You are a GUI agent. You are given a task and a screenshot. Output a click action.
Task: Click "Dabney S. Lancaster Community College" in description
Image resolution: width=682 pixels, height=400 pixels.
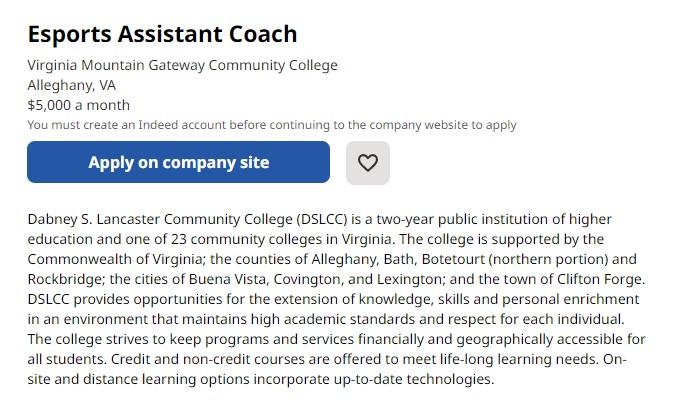click(x=159, y=219)
